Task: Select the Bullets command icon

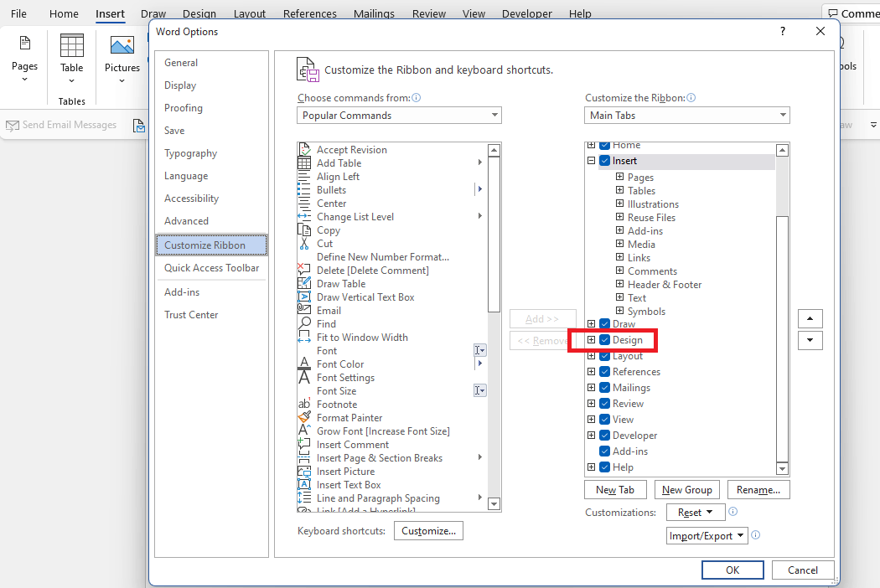Action: click(x=304, y=189)
